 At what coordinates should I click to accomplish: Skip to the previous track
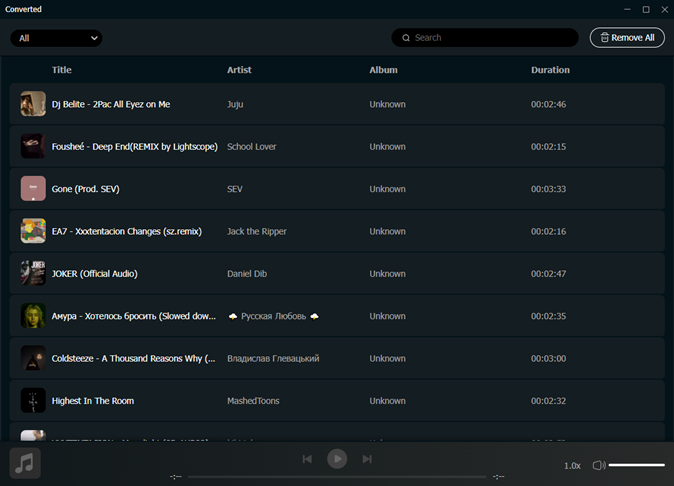click(x=307, y=459)
